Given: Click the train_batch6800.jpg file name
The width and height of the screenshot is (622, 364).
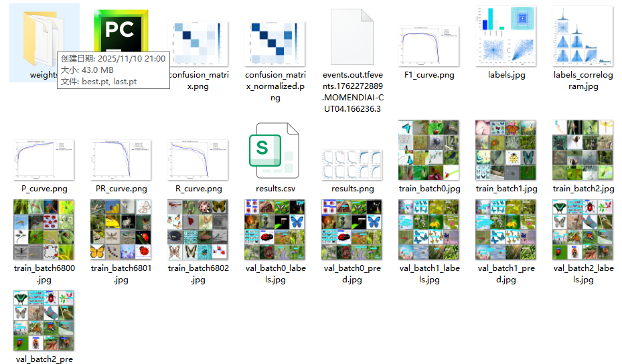Looking at the screenshot, I should [44, 274].
